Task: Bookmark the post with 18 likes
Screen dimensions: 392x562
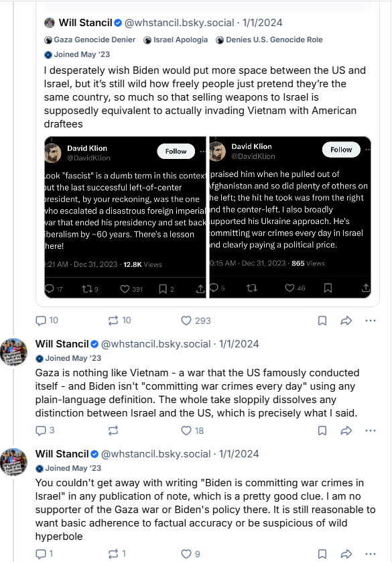Action: coord(322,431)
